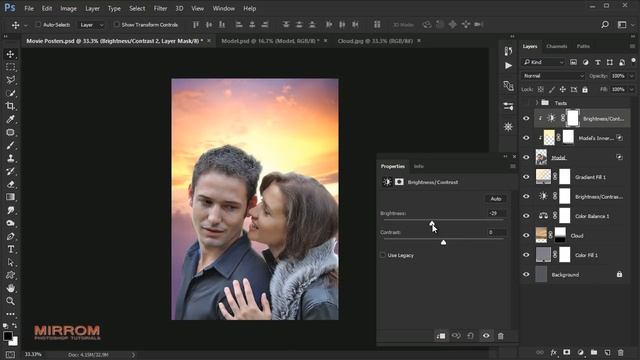Hide the Color Balance 1 layer
This screenshot has height=360, width=640.
pyautogui.click(x=526, y=216)
